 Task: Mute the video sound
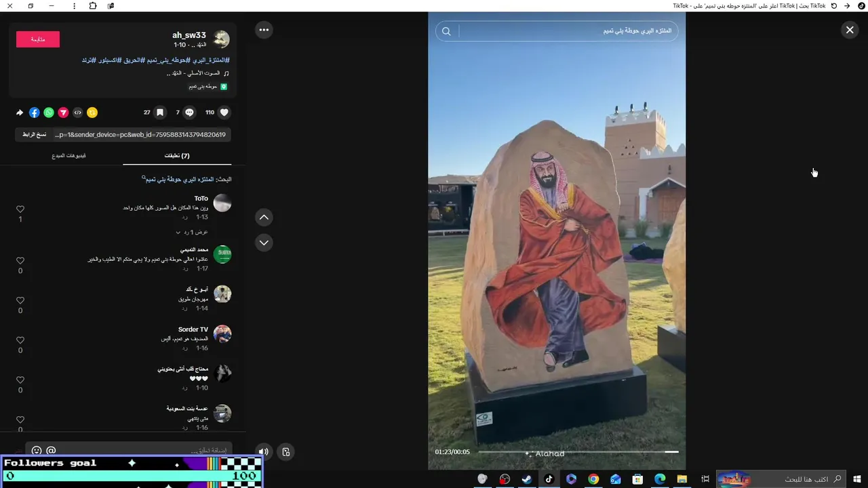(264, 451)
